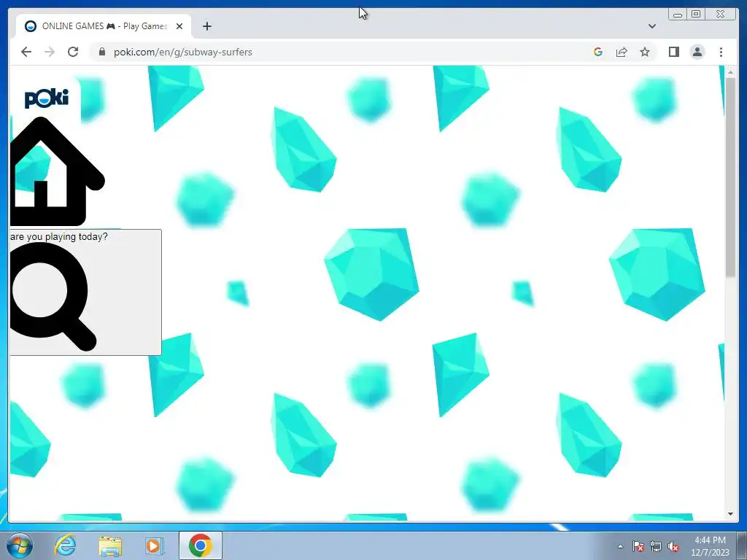Click the muted volume tray icon
Viewport: 747px width, 560px height.
click(x=673, y=546)
